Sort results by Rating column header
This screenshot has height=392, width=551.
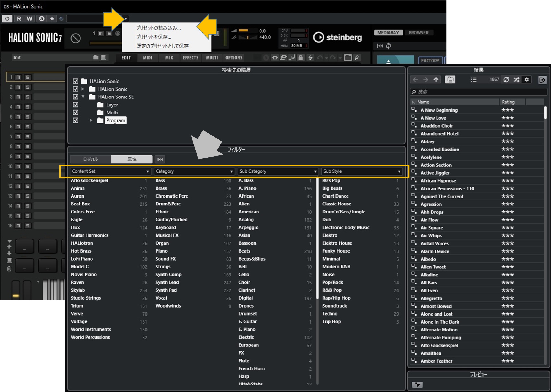pos(512,102)
